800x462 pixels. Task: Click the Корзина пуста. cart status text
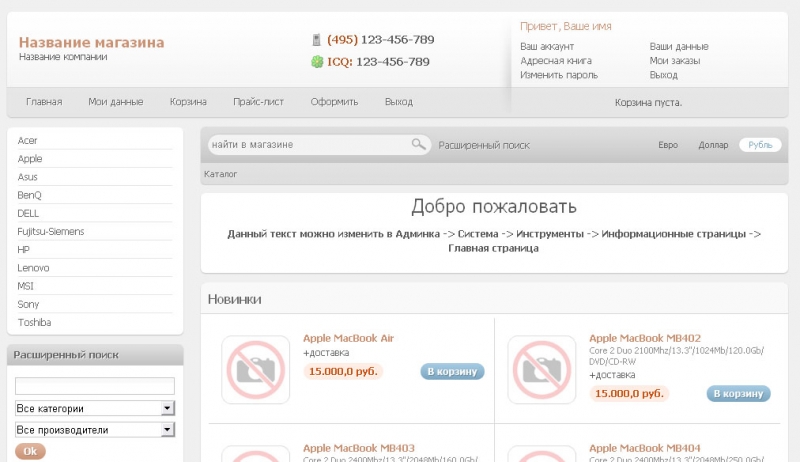[x=648, y=102]
